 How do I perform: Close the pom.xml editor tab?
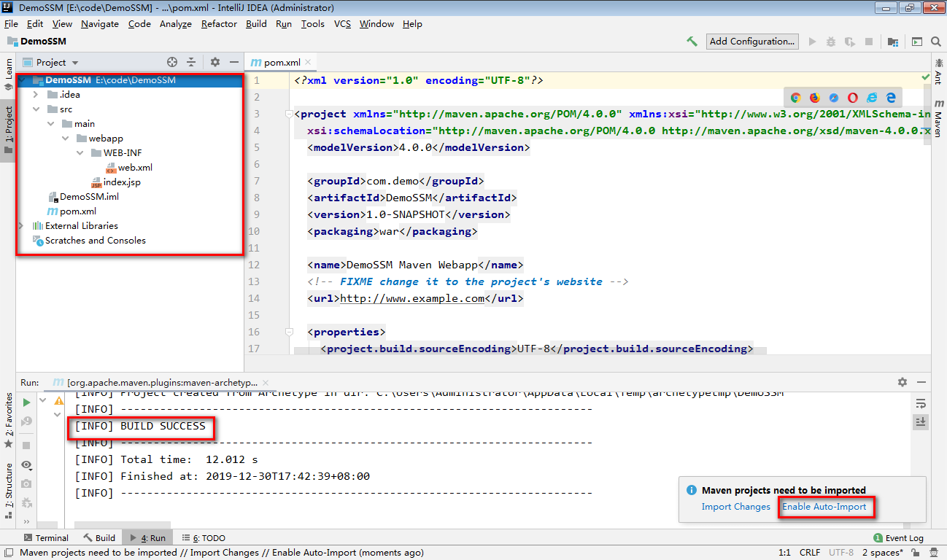point(308,63)
